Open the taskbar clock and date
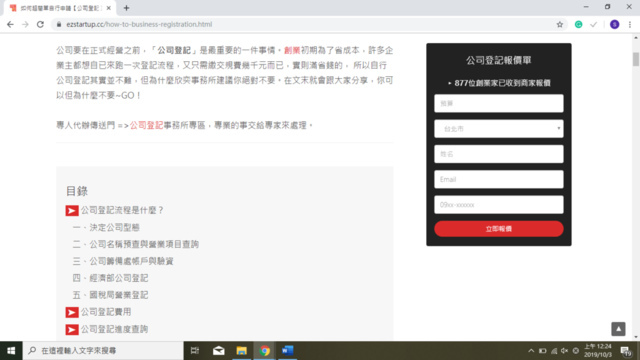Viewport: 640px width, 360px height. (598, 351)
